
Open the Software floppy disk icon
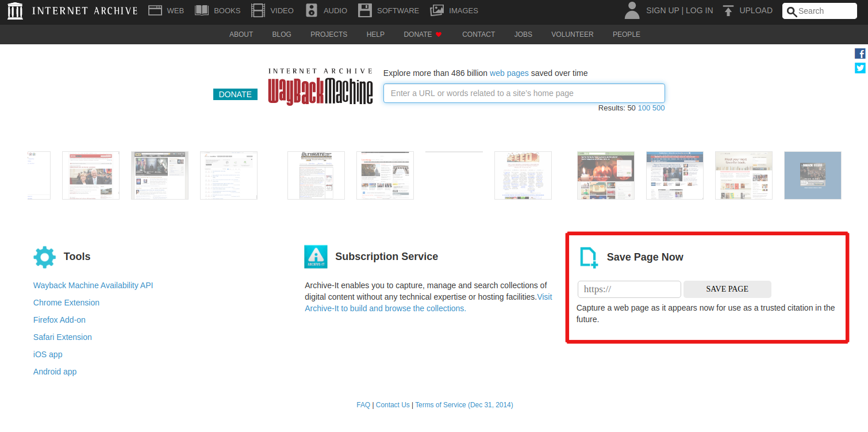point(365,10)
